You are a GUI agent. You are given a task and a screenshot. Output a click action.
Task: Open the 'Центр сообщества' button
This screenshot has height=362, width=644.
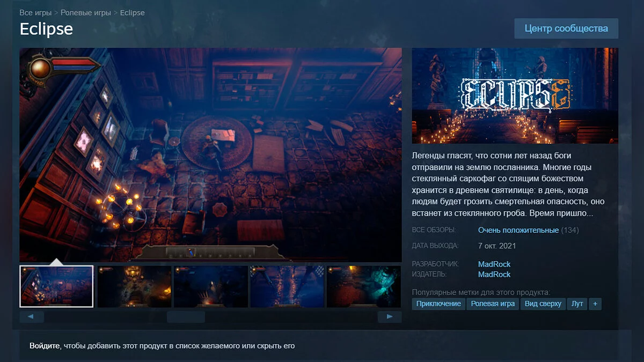tap(566, 28)
